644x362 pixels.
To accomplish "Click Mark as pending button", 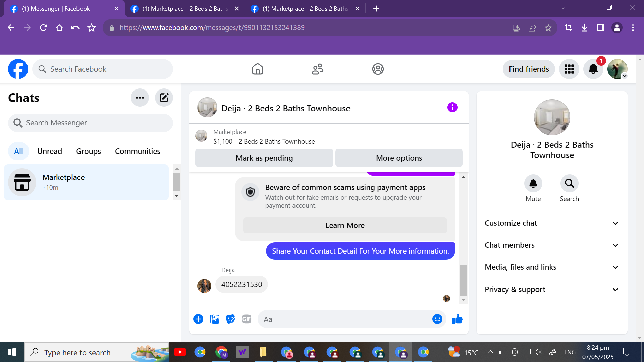I will point(264,158).
